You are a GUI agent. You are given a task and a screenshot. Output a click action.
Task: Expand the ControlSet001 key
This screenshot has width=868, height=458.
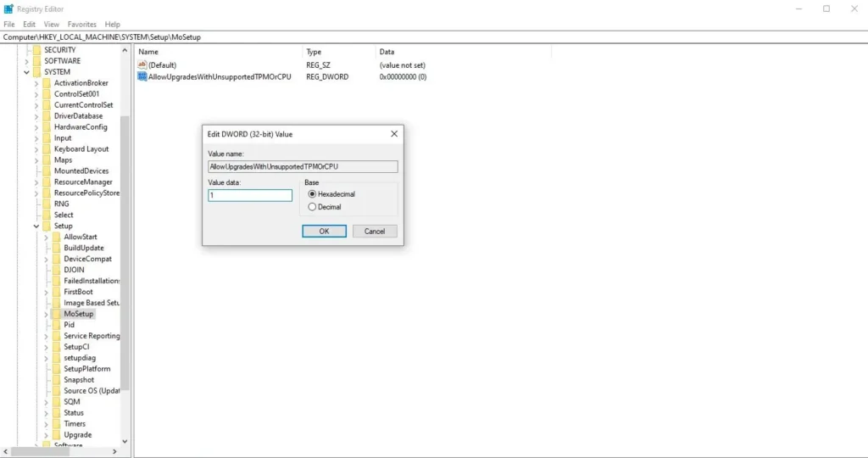click(x=36, y=94)
